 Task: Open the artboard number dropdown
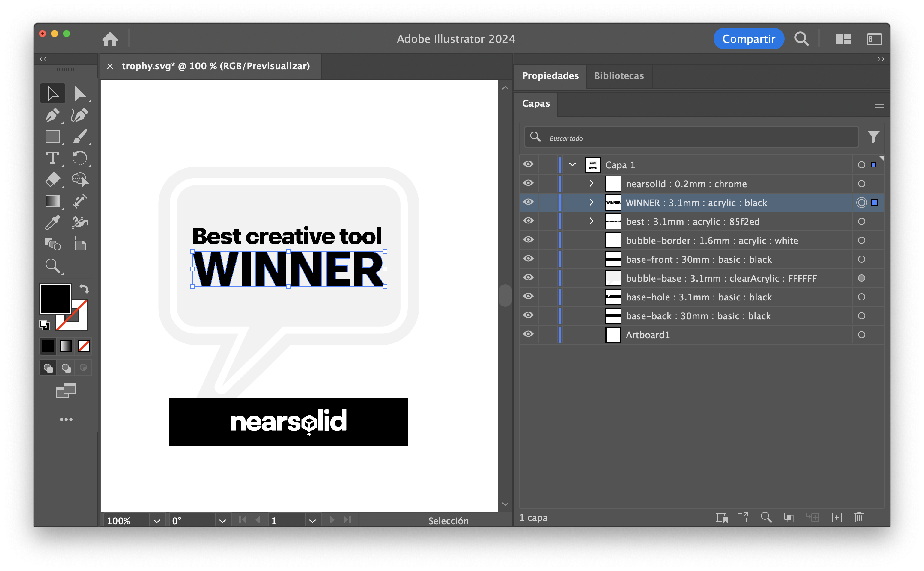pyautogui.click(x=312, y=521)
